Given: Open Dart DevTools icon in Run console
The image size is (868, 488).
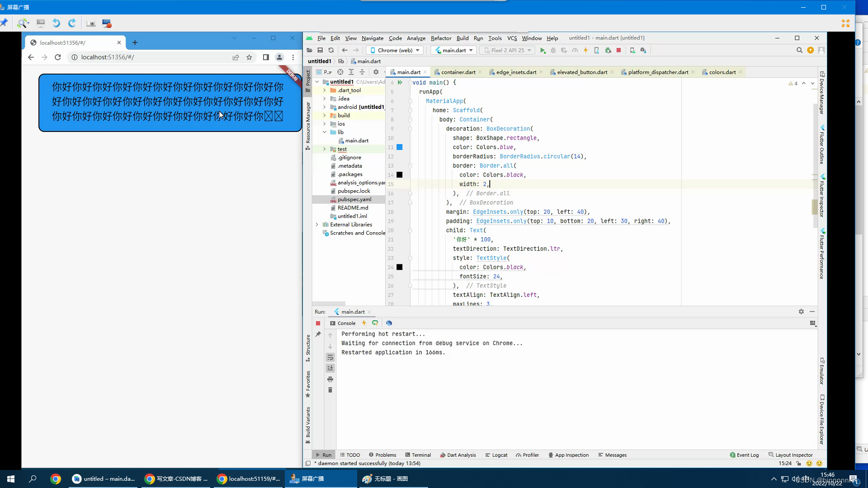Looking at the screenshot, I should [389, 323].
